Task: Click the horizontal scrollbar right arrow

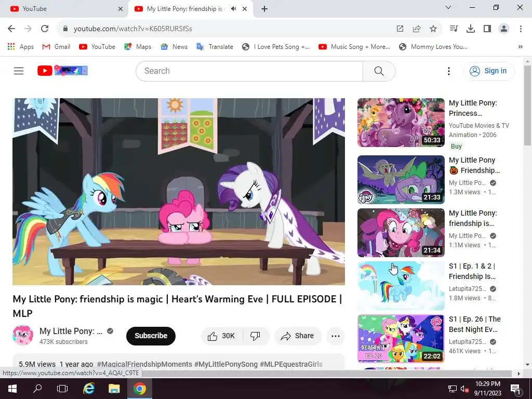Action: pos(518,374)
